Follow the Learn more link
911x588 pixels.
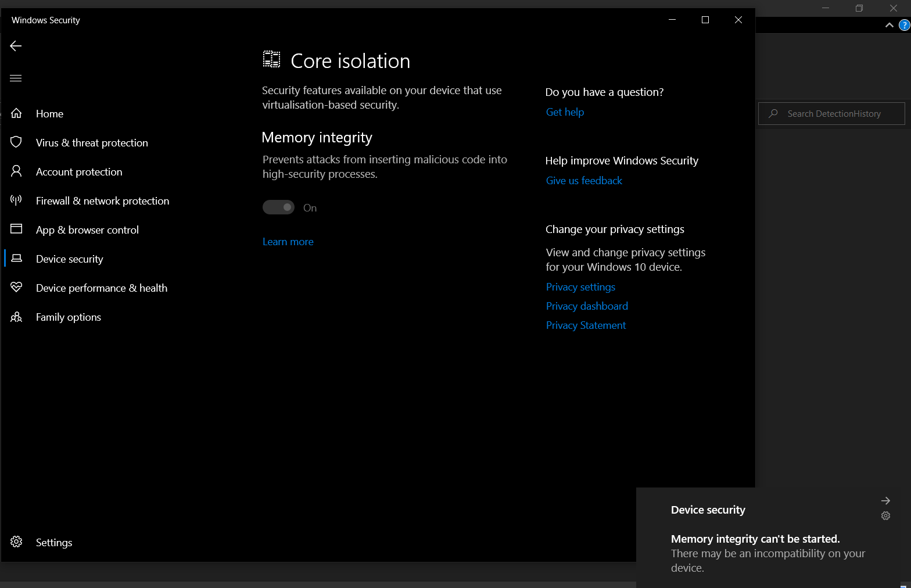(288, 242)
